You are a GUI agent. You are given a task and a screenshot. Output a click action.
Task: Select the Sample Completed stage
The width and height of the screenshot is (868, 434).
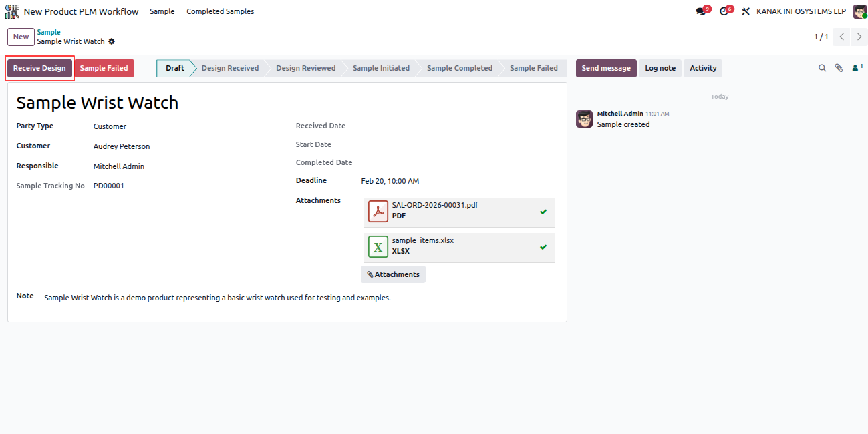pyautogui.click(x=459, y=68)
